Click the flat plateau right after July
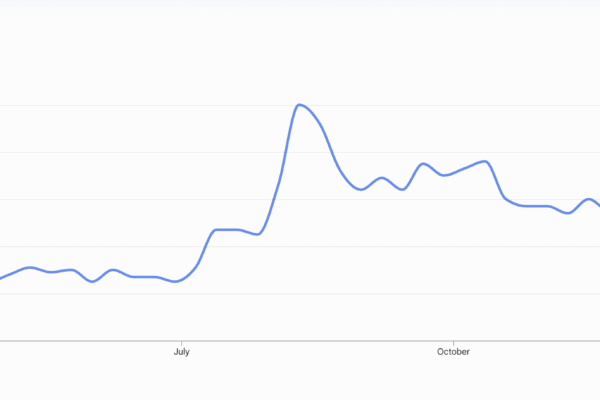The width and height of the screenshot is (600, 400). [x=232, y=230]
